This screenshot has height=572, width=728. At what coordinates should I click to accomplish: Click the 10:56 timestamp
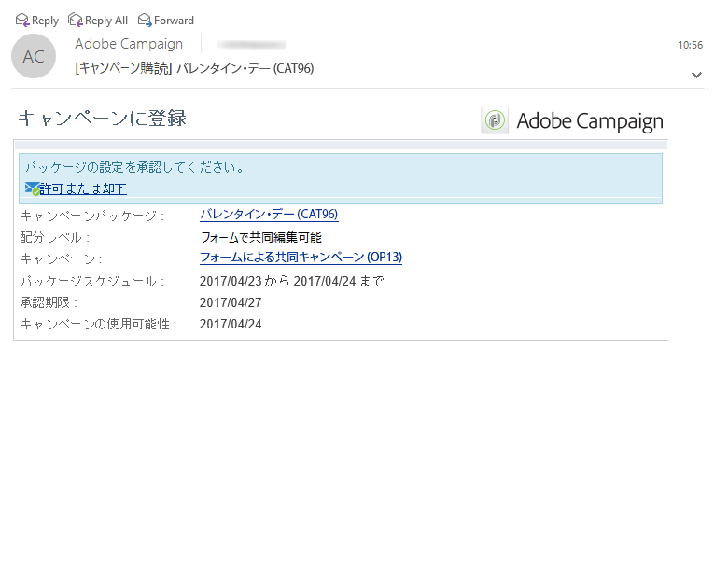coord(690,45)
